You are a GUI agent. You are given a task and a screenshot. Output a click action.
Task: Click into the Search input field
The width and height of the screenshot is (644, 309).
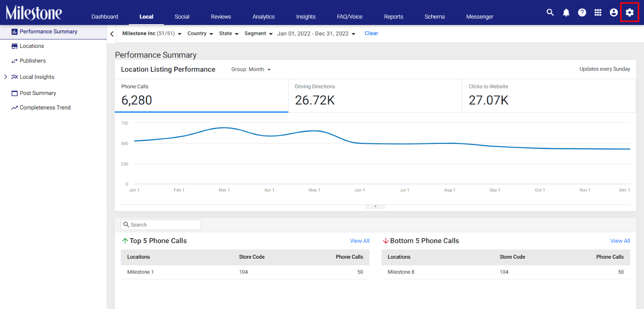(161, 225)
